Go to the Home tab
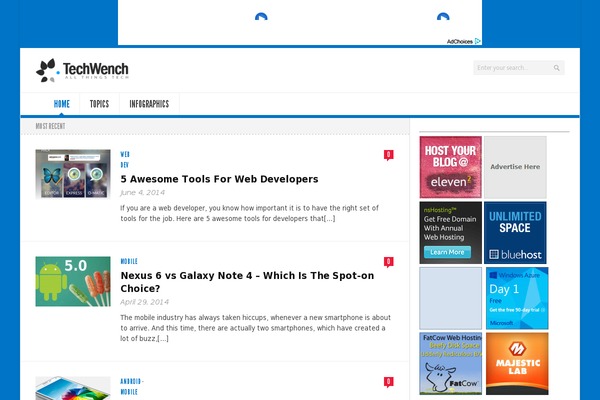The width and height of the screenshot is (600, 400). pyautogui.click(x=62, y=104)
